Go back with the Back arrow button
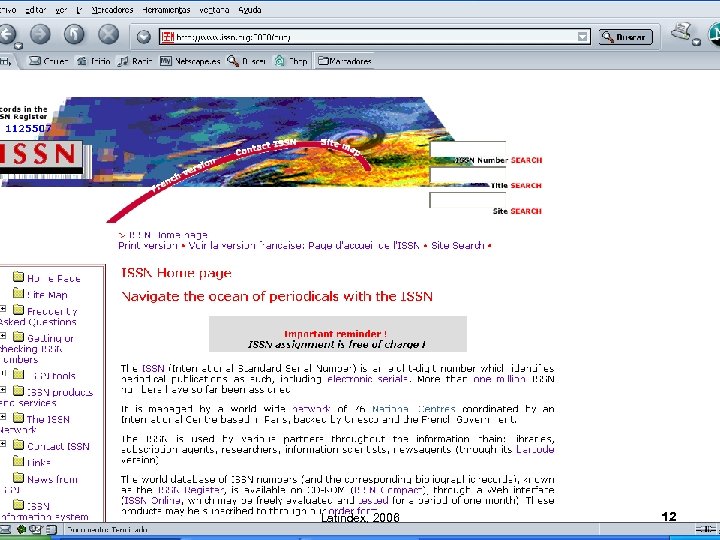The width and height of the screenshot is (720, 540). click(6, 34)
